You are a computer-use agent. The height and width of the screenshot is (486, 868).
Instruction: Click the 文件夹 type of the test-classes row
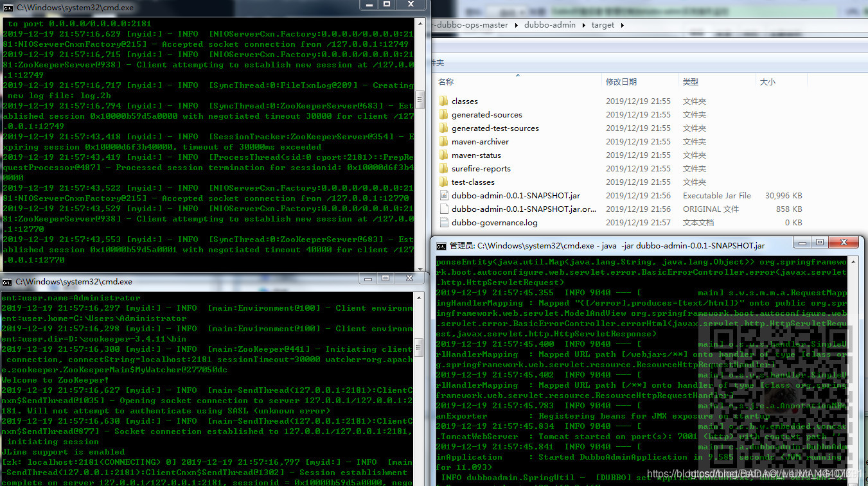(x=694, y=182)
